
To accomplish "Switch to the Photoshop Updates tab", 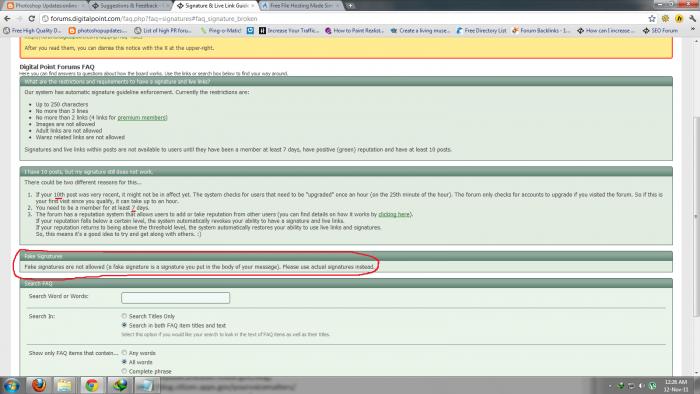I will tap(42, 6).
